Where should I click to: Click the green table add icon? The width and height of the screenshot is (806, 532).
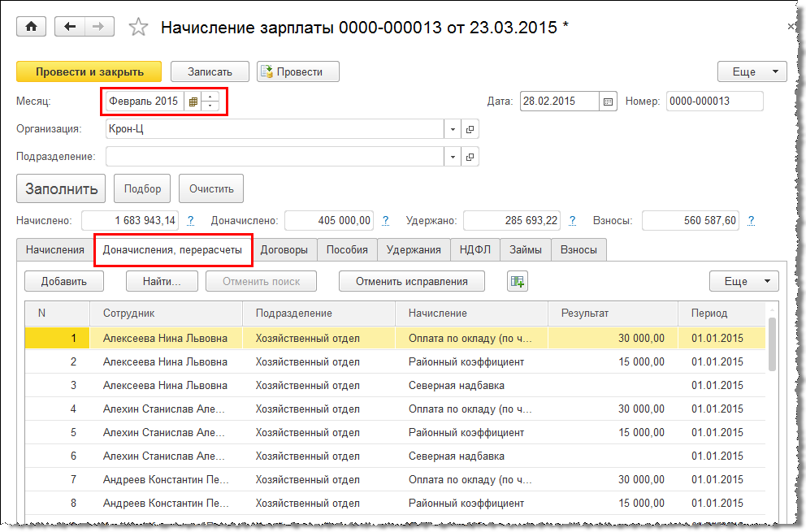[518, 281]
